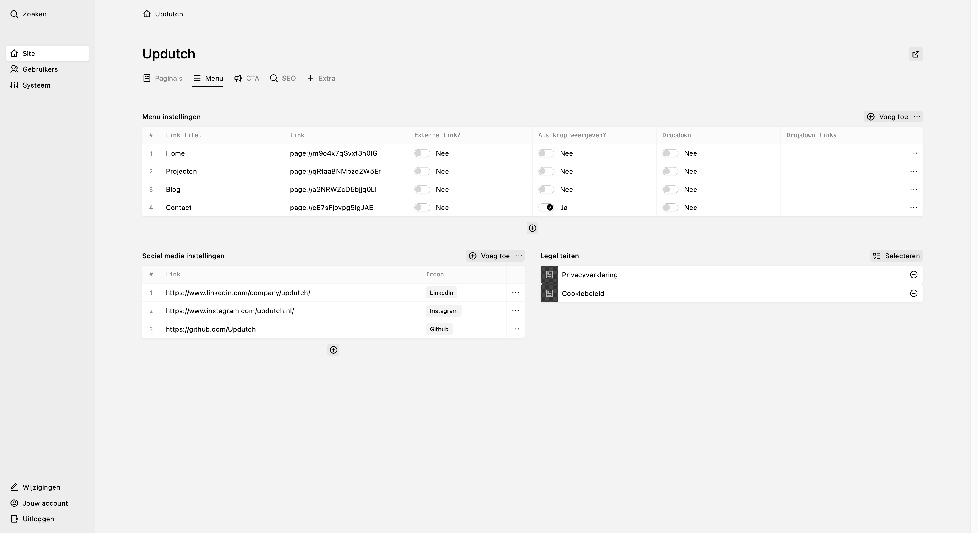Screen dimensions: 980x538
Task: Toggle Externe link for Contact
Action: click(x=423, y=208)
